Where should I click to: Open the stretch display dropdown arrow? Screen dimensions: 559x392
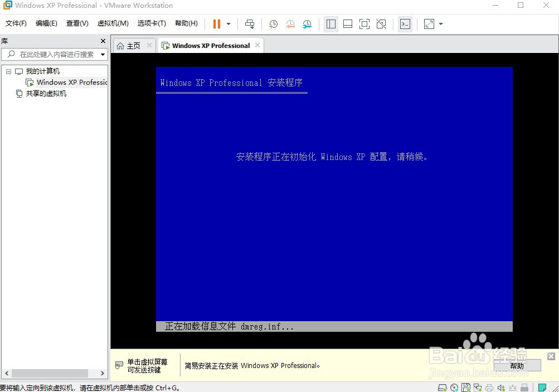(441, 24)
